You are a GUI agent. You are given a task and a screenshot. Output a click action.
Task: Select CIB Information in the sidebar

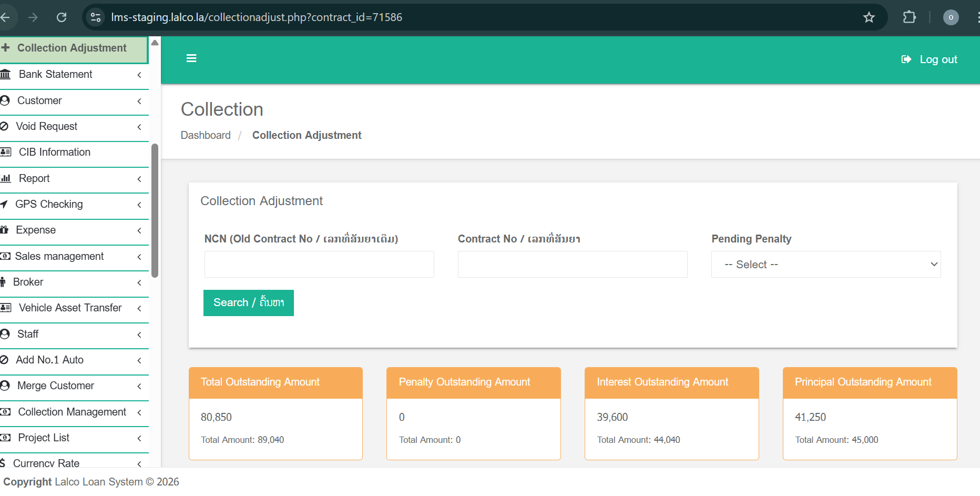tap(54, 152)
